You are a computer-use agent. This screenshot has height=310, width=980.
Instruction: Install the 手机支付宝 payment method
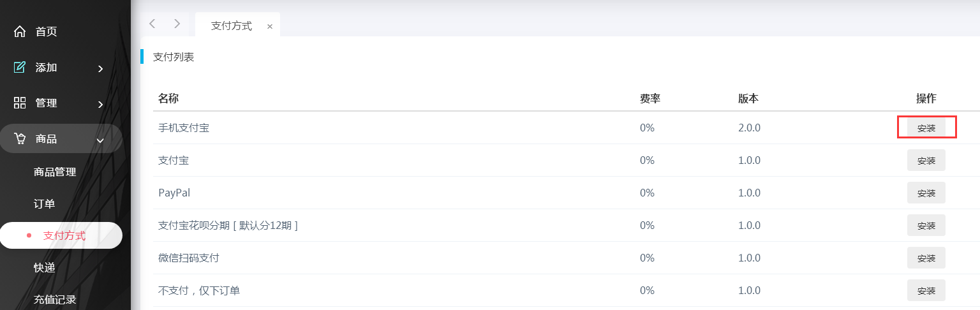(x=926, y=128)
